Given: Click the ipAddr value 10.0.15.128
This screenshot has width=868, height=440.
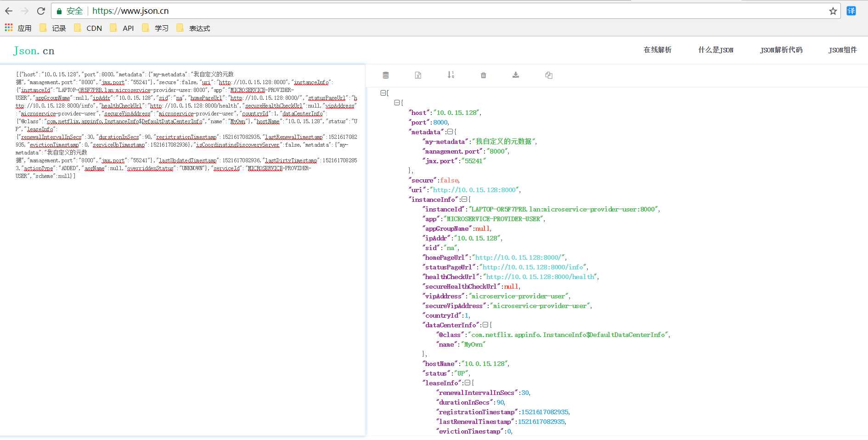Looking at the screenshot, I should click(x=477, y=238).
